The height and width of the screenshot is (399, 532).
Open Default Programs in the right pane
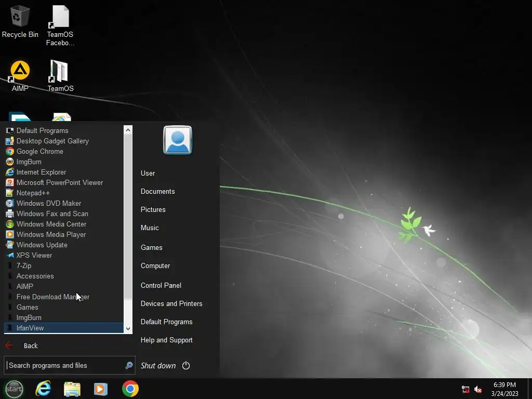(x=167, y=322)
